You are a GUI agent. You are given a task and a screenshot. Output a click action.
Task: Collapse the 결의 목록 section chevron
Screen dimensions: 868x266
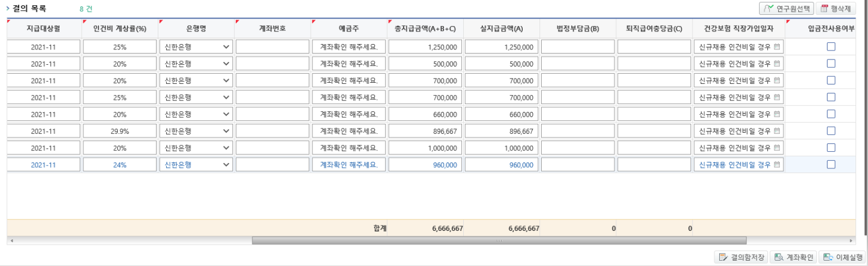pos(8,8)
